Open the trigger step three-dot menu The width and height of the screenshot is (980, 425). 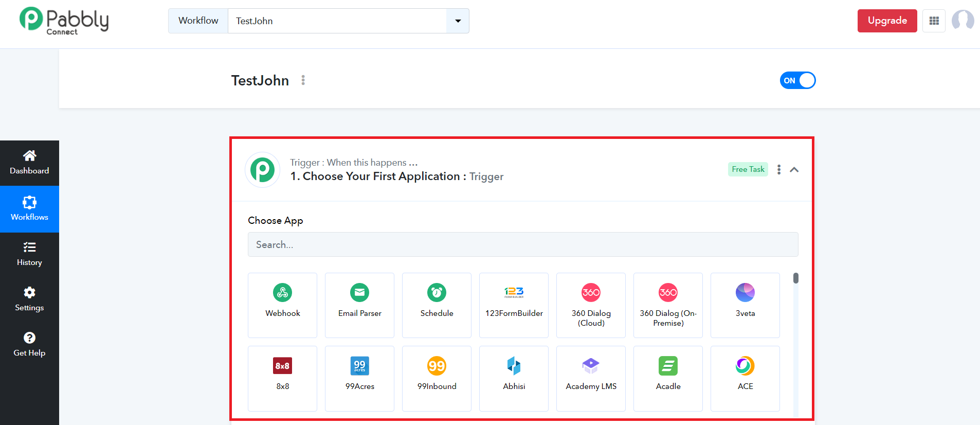(x=779, y=169)
